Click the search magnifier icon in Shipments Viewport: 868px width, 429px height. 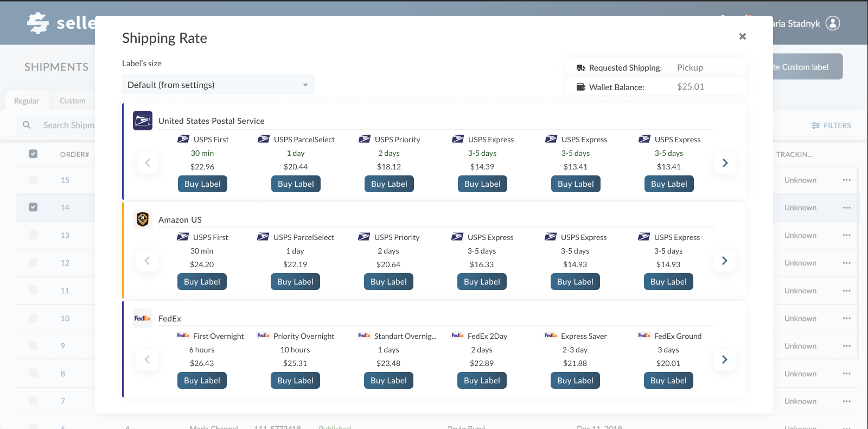click(27, 125)
